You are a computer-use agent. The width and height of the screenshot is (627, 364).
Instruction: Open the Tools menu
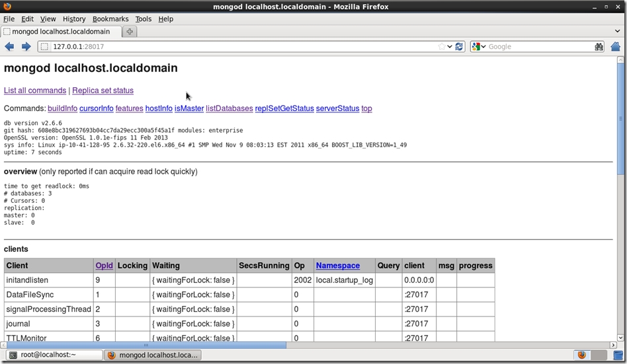click(x=143, y=18)
